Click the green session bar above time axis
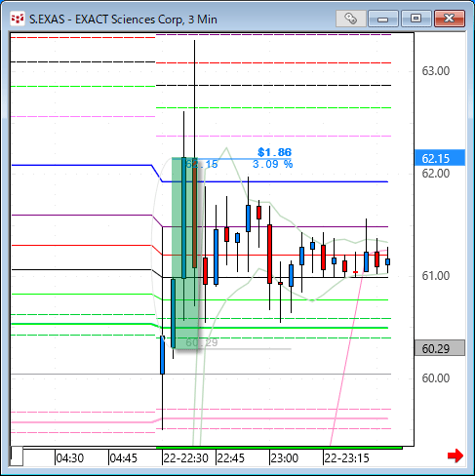Screen dimensions: 475x476 pos(279,448)
